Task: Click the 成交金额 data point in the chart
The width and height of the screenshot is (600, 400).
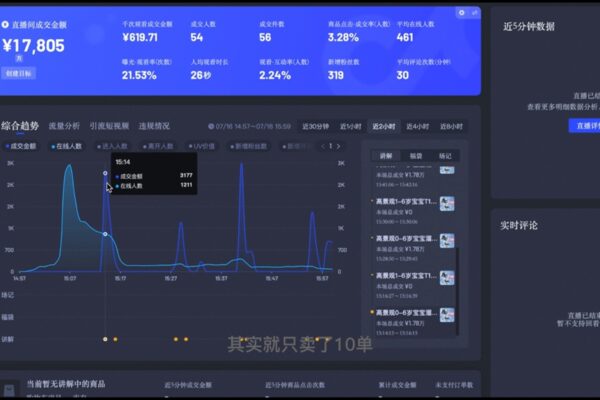Action: [x=105, y=173]
